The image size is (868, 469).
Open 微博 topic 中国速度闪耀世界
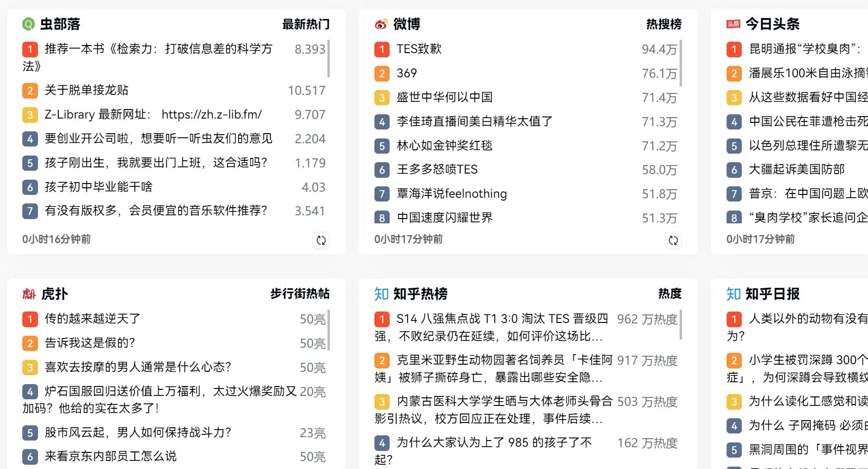tap(445, 218)
